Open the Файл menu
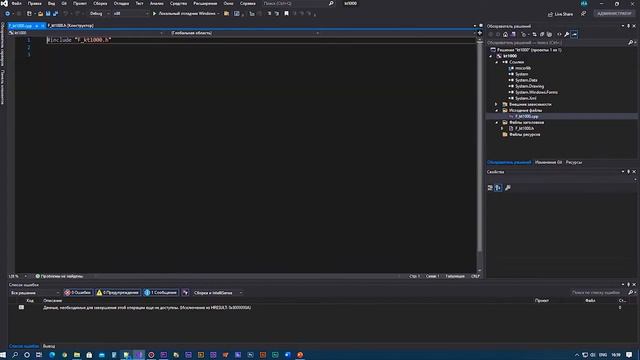This screenshot has height=360, width=640. 16,3
